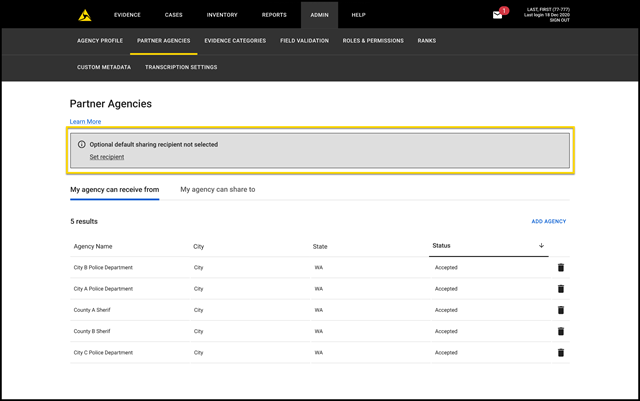Click the yellow Axon logo icon
The image size is (640, 401).
85,15
